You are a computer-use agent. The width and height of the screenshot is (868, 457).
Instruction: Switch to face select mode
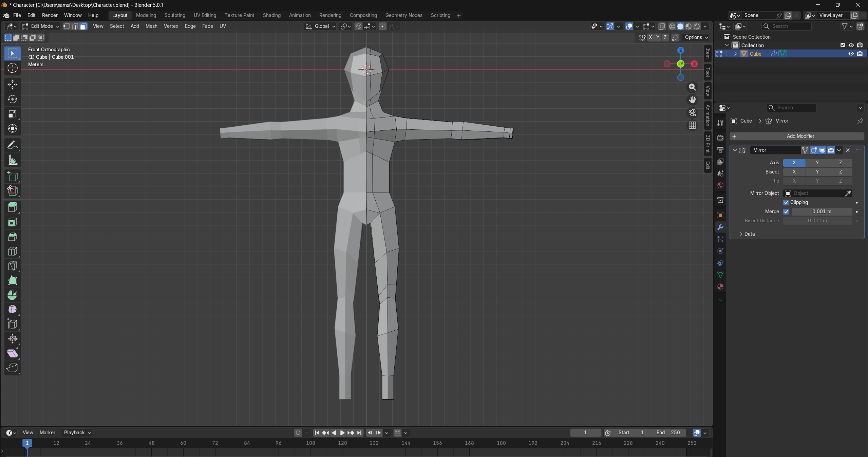(x=83, y=26)
